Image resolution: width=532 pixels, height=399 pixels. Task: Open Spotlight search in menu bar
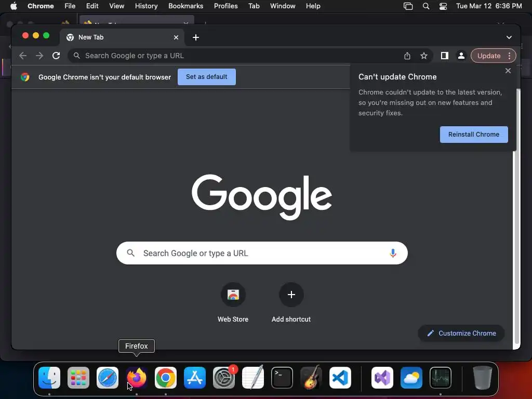click(x=426, y=6)
